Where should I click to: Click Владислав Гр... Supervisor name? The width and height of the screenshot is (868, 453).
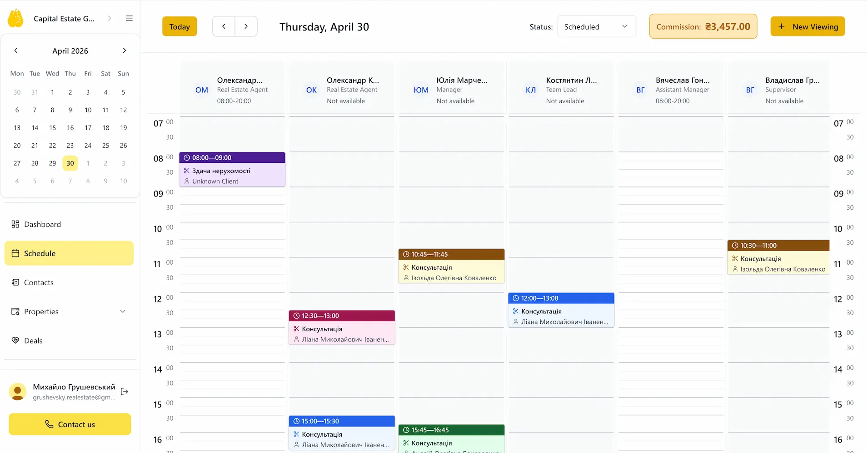pos(792,81)
